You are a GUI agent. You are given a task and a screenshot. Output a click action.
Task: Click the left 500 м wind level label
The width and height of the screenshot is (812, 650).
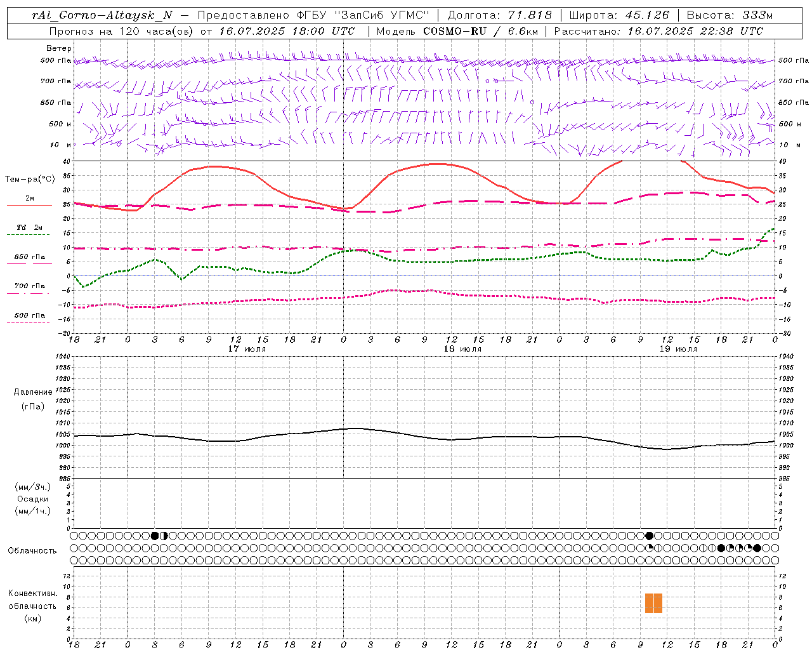click(61, 124)
